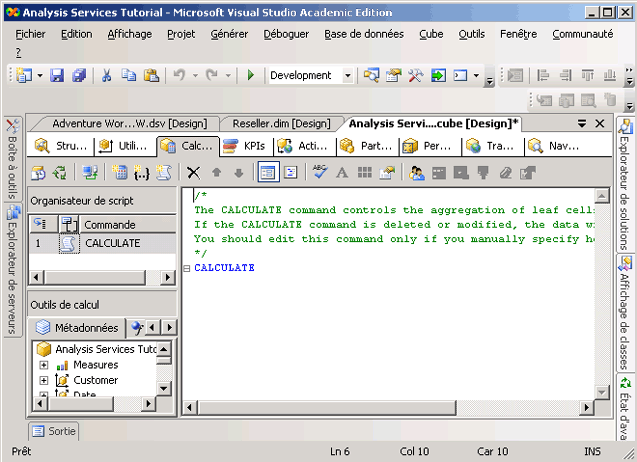Click the New Calculated Member icon
637x462 pixels.
[x=119, y=173]
